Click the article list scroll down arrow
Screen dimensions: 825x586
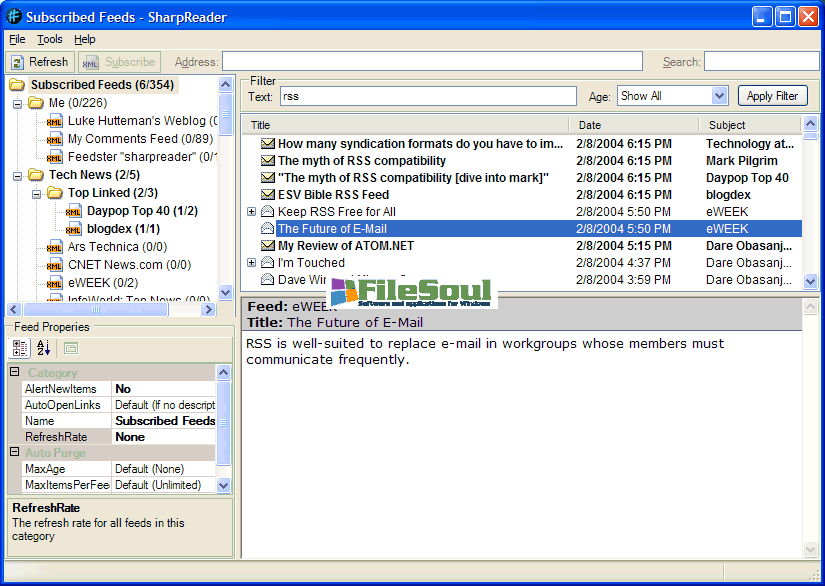pyautogui.click(x=810, y=281)
